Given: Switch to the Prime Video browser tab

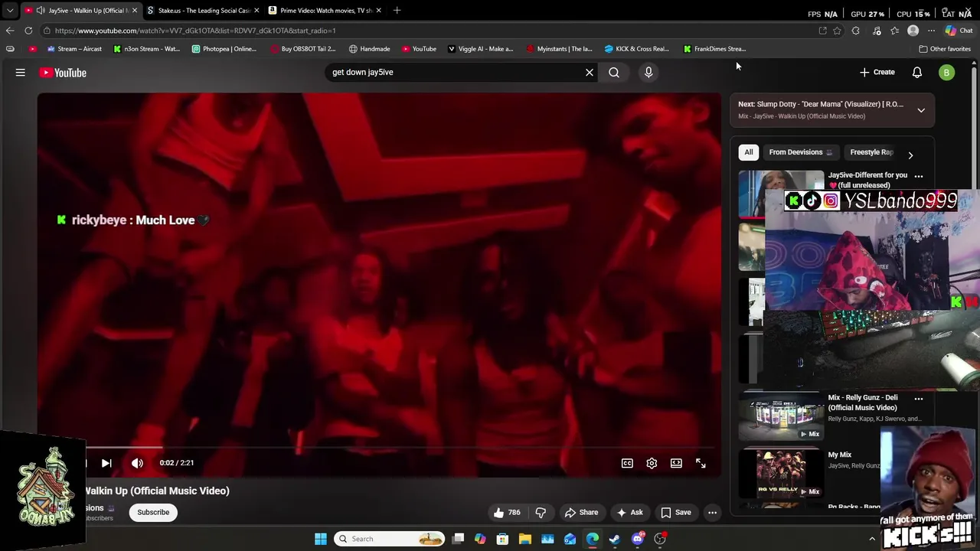Looking at the screenshot, I should coord(325,11).
